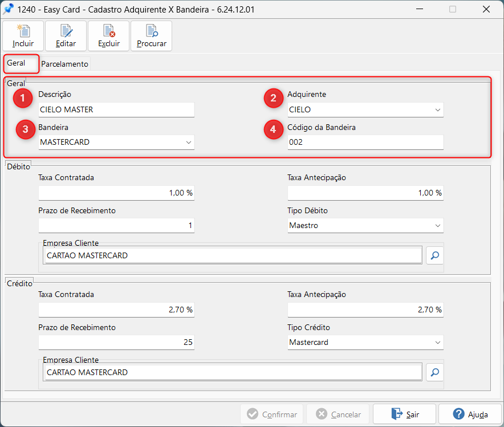Open the Tipo Débito dropdown showing Maestro
Screen dimensions: 504x427
(365, 225)
